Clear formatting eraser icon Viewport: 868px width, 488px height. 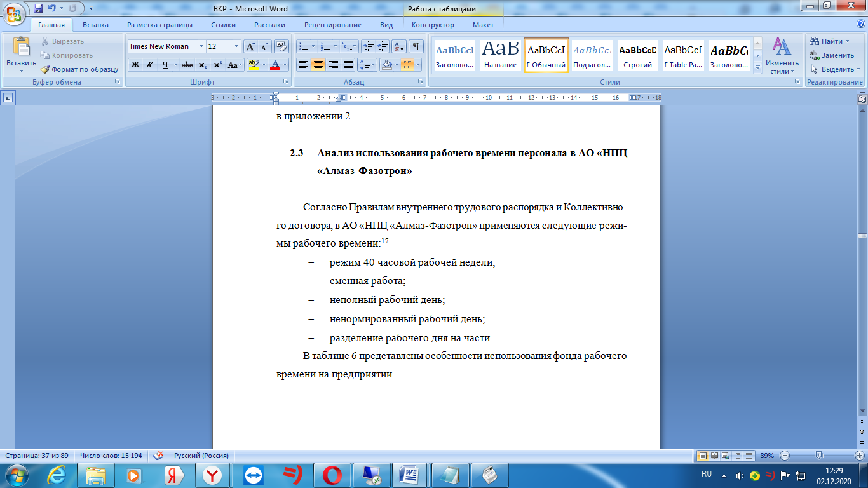pos(281,46)
